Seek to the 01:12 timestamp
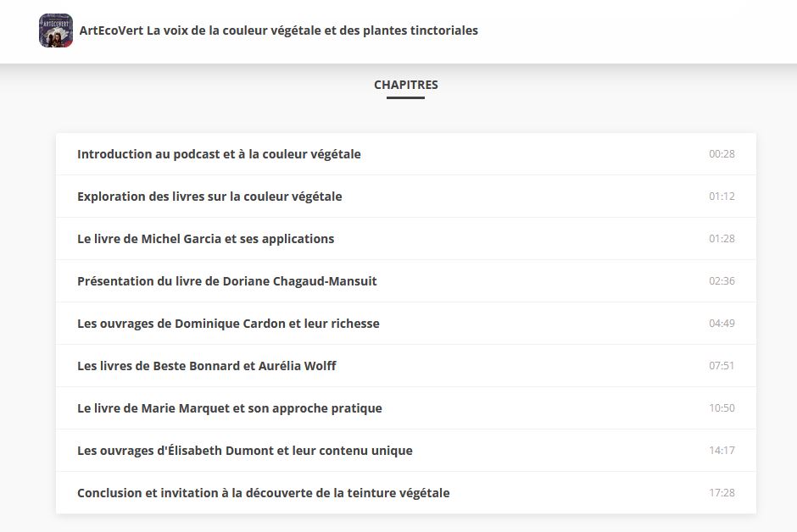This screenshot has width=797, height=532. [x=722, y=197]
